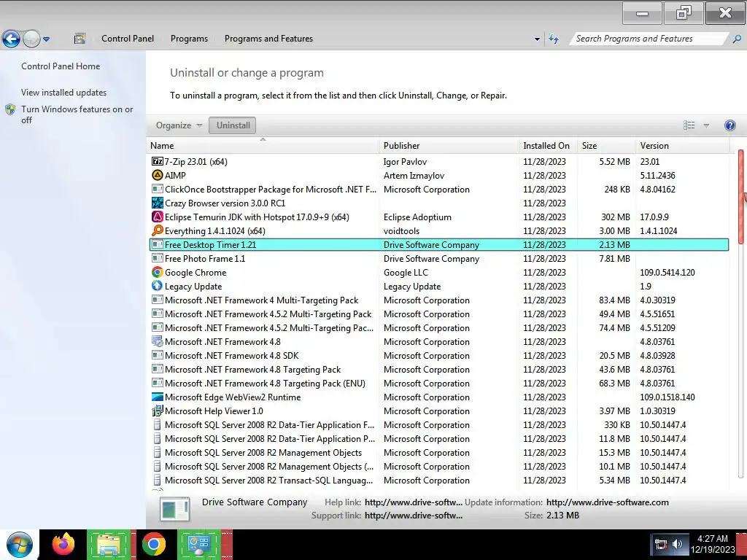Select Microsoft .NET Framework 4.8 Targeting Pack (ENU)

click(438, 384)
